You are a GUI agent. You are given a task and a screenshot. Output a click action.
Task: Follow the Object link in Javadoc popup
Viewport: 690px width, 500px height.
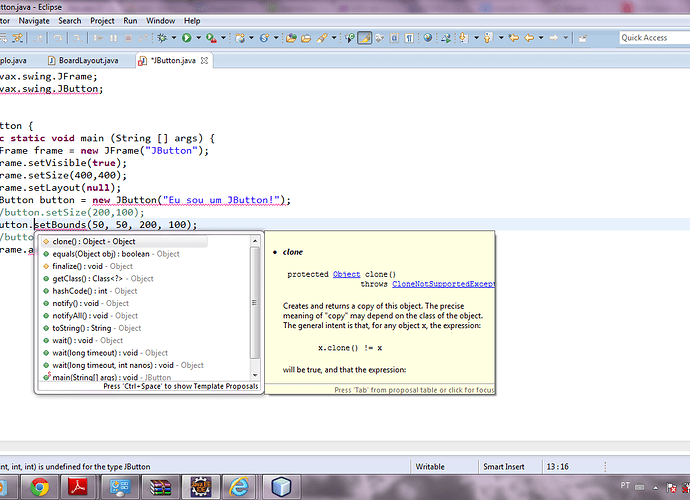346,274
